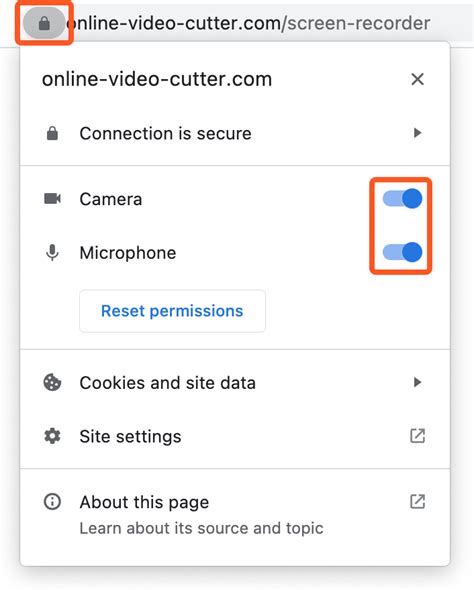
Task: Open Site settings via external link icon
Action: point(417,436)
